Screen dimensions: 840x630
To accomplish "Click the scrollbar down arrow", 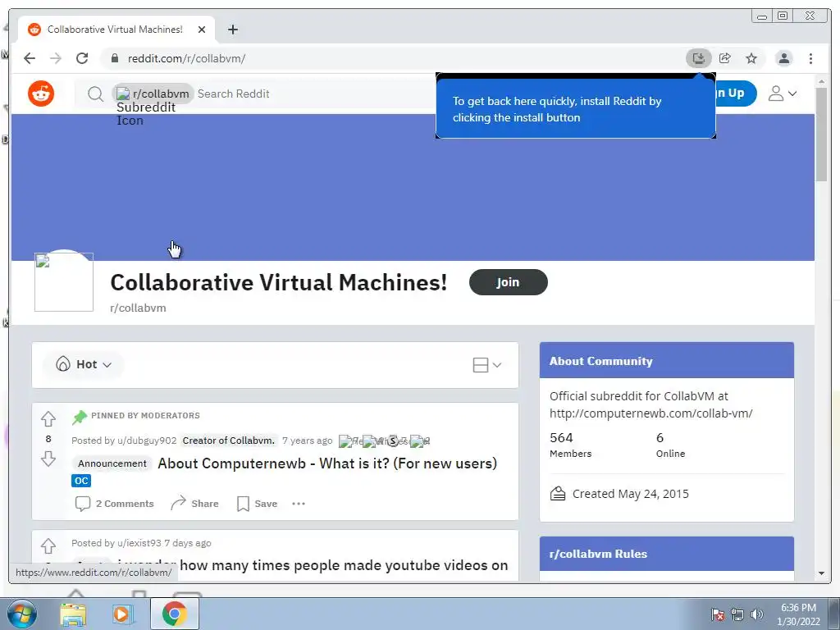I will point(821,573).
